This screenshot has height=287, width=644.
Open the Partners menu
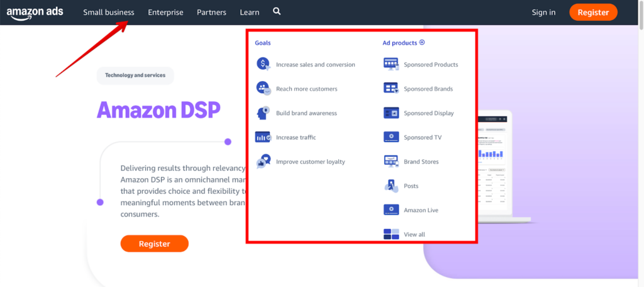[211, 13]
